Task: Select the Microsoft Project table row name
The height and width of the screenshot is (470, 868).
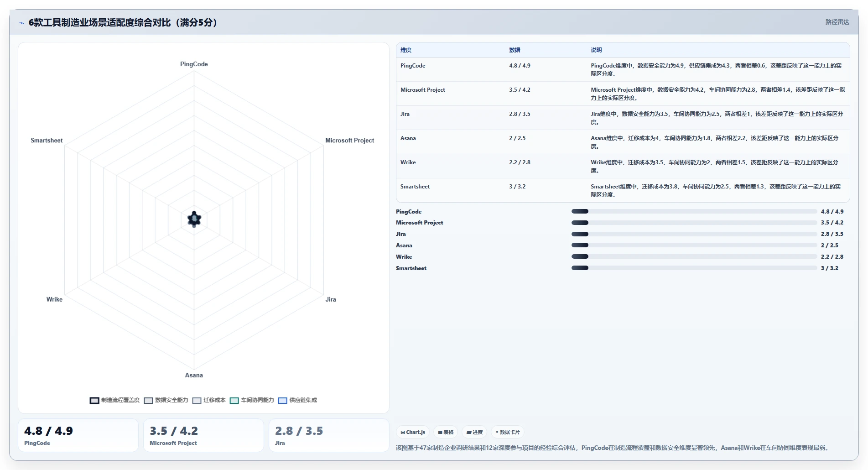Action: [x=423, y=90]
